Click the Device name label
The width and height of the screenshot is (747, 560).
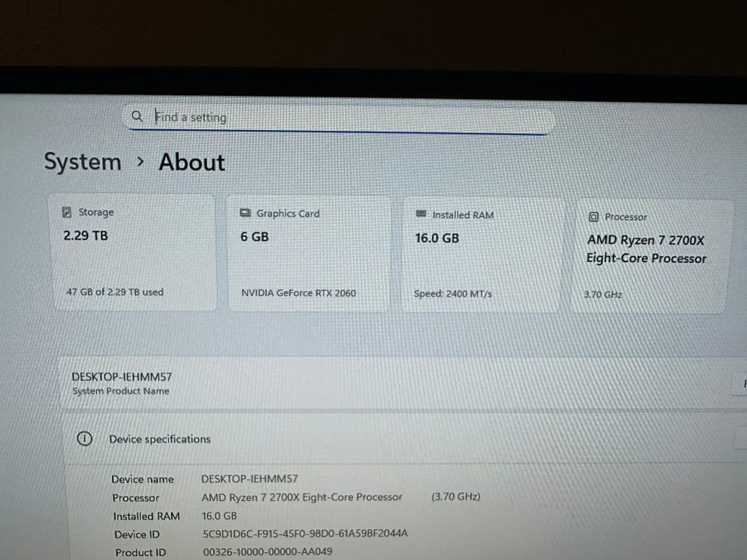[142, 480]
